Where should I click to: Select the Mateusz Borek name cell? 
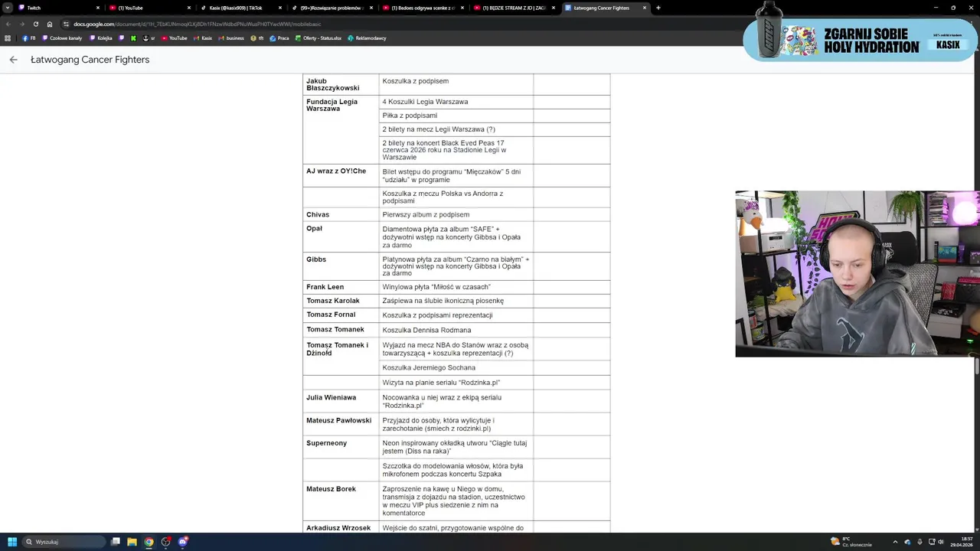point(341,500)
